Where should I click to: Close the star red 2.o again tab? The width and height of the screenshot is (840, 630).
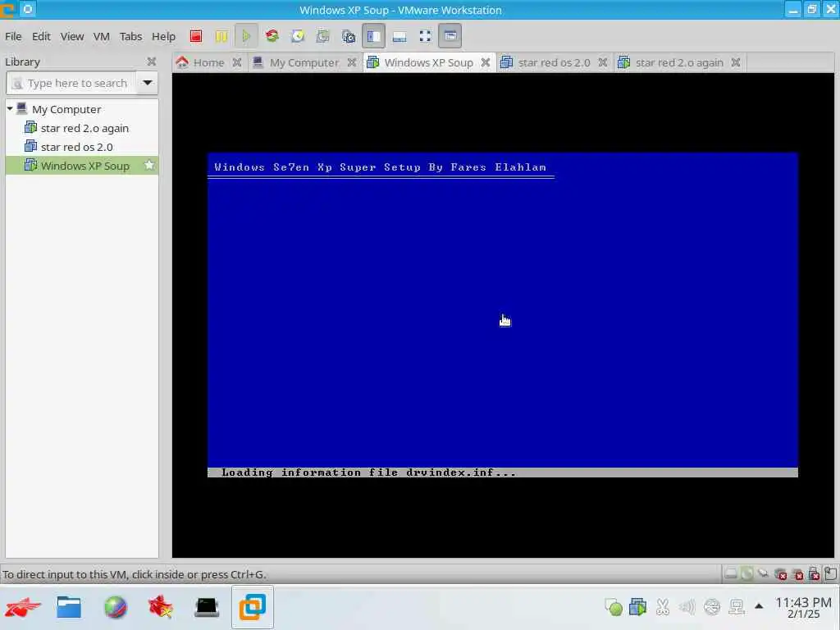click(736, 62)
